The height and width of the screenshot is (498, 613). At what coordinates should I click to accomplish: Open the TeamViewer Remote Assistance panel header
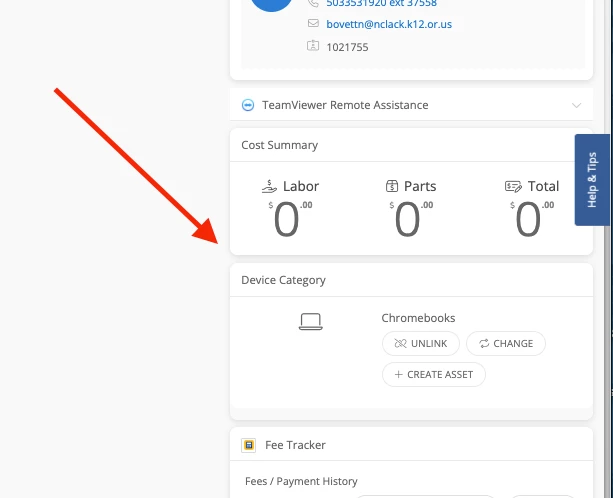click(x=411, y=105)
